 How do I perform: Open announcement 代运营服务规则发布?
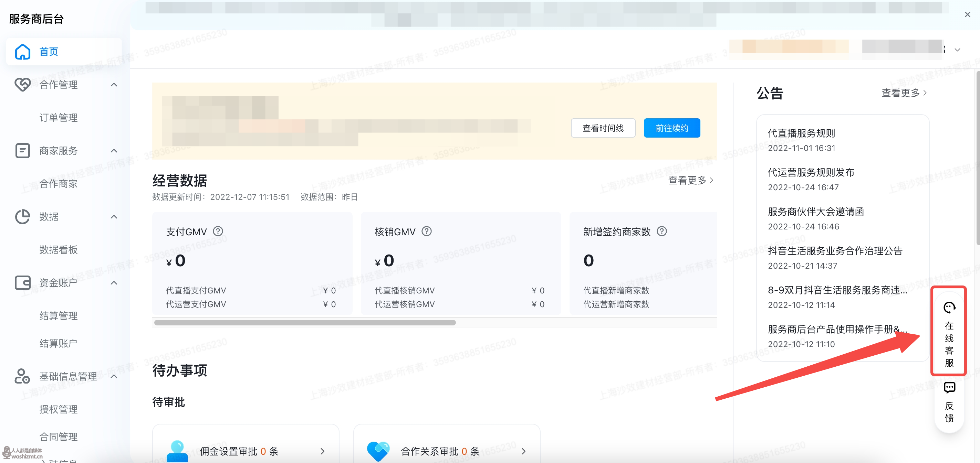[811, 172]
